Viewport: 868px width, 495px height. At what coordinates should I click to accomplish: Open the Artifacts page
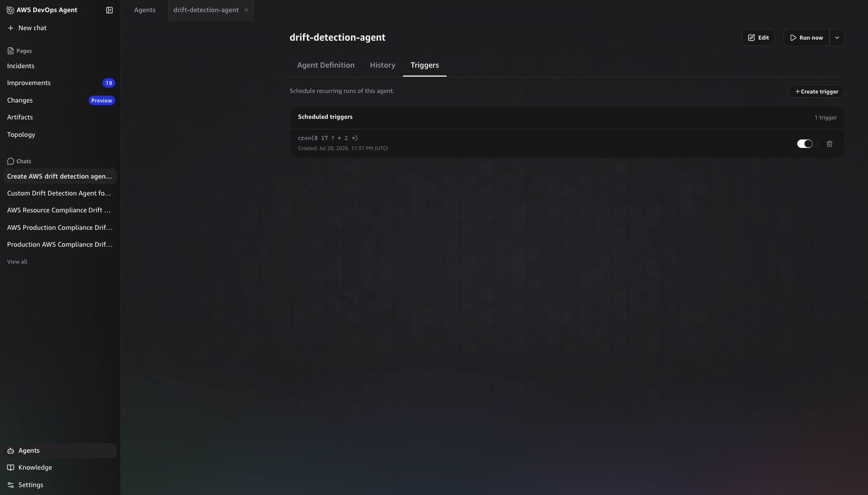pos(20,117)
